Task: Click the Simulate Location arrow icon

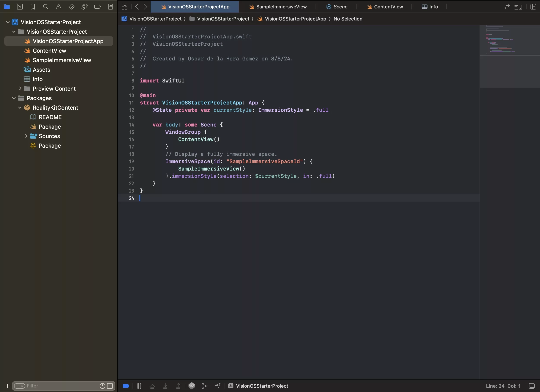Action: pyautogui.click(x=218, y=386)
